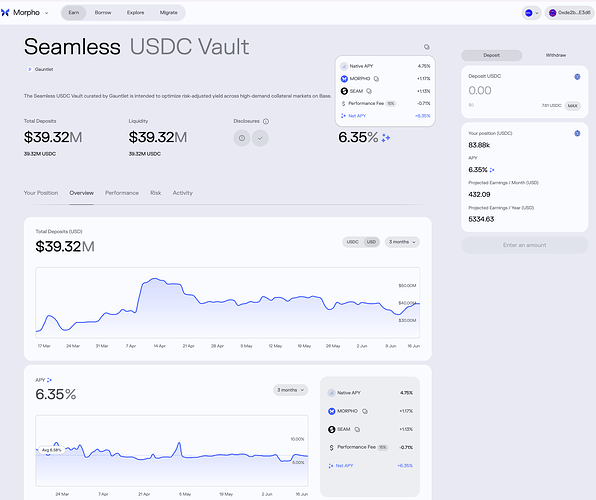Click USDC icon in Your position card
Image resolution: width=596 pixels, height=500 pixels.
pyautogui.click(x=577, y=133)
